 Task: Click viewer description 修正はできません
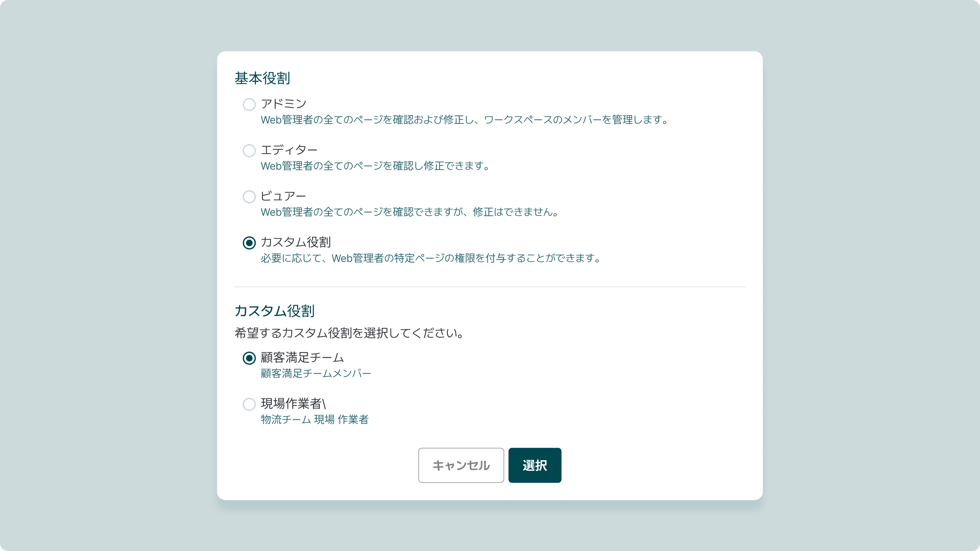click(x=409, y=212)
